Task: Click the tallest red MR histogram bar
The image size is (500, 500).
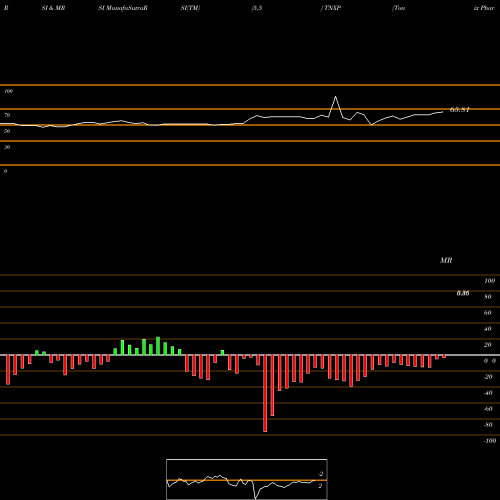Action: pos(265,393)
